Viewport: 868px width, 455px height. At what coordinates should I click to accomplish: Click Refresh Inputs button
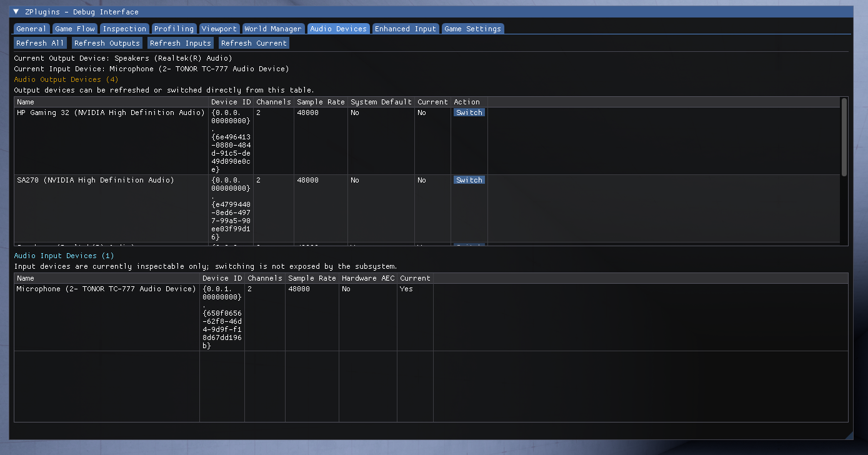(x=181, y=43)
